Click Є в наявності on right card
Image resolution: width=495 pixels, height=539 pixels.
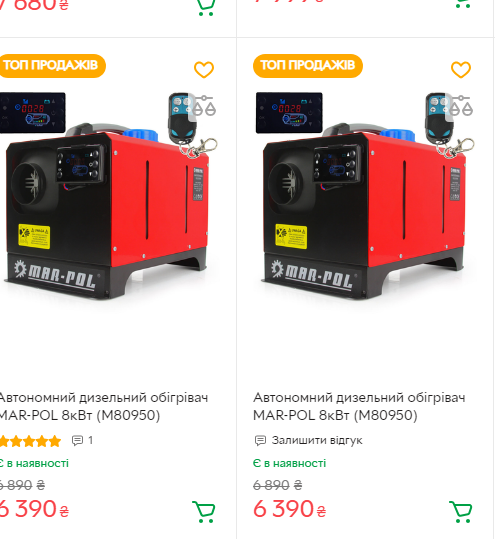tap(289, 463)
